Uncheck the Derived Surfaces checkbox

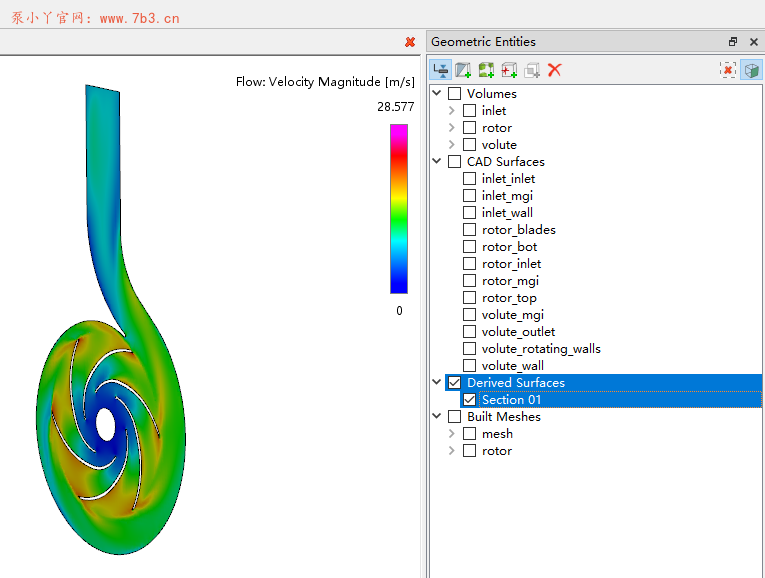[454, 382]
